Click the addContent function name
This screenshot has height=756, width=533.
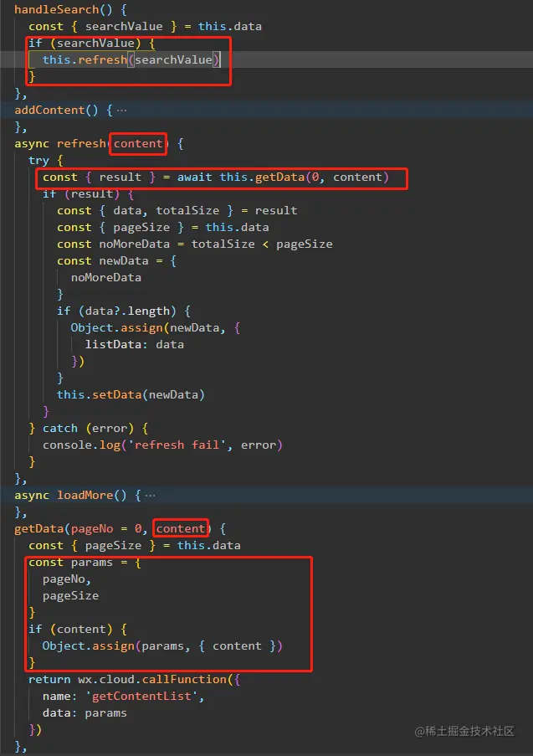[49, 111]
